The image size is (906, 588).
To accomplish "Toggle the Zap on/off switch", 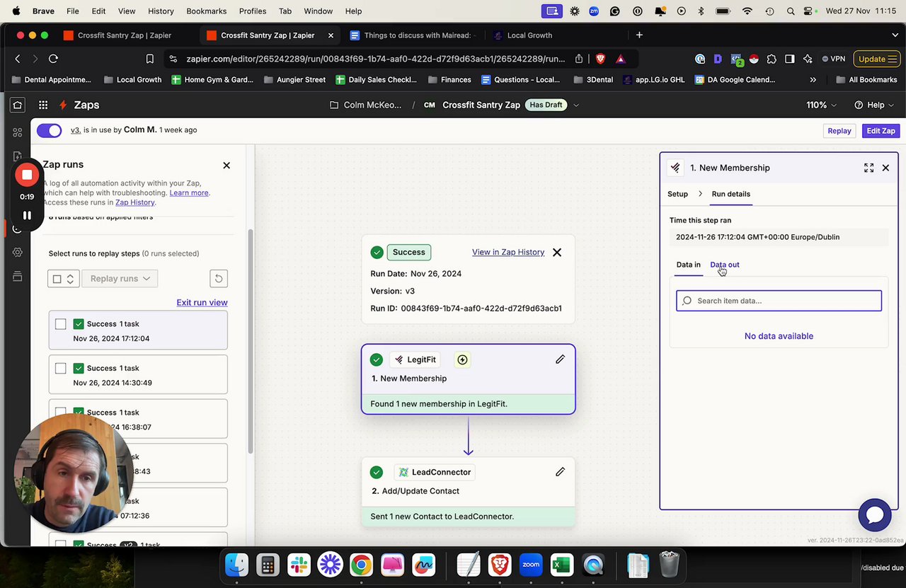I will [50, 130].
